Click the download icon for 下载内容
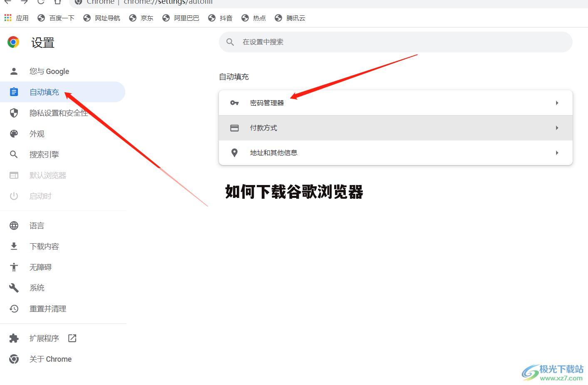This screenshot has width=588, height=385. pos(14,246)
